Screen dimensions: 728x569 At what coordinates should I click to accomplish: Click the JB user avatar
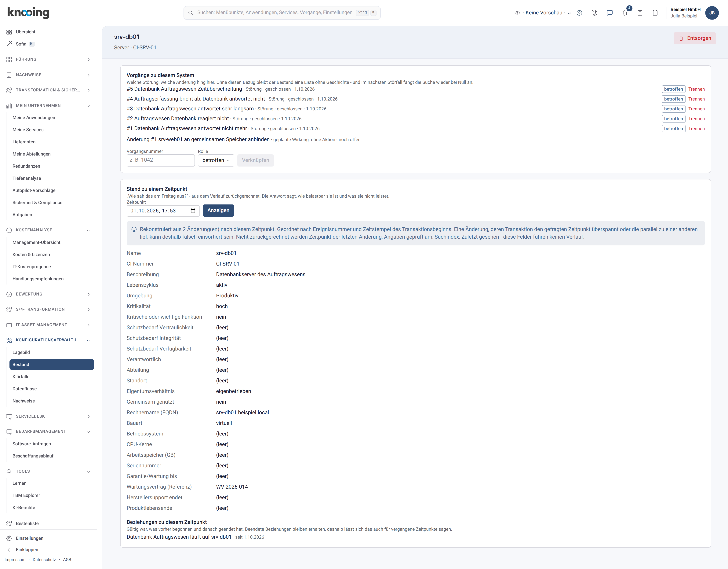(x=712, y=13)
